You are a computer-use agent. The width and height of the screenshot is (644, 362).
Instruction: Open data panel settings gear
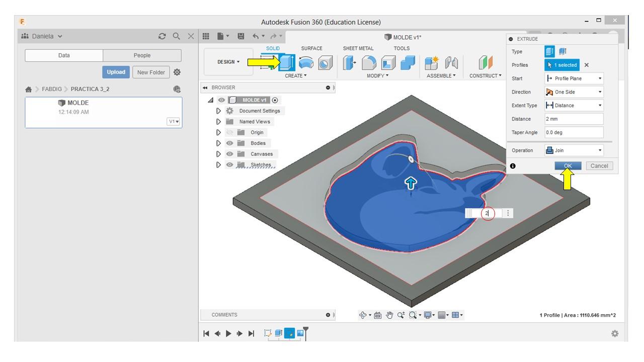click(x=177, y=72)
